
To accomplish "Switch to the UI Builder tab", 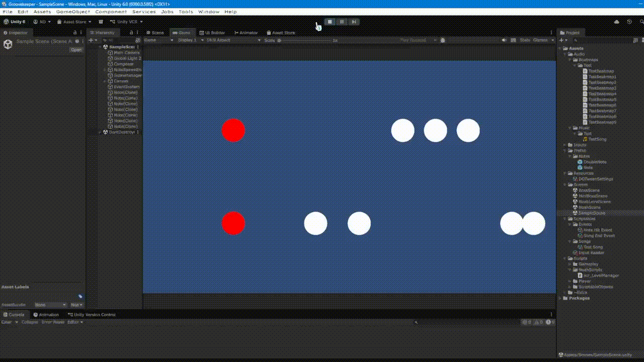I will coord(212,33).
